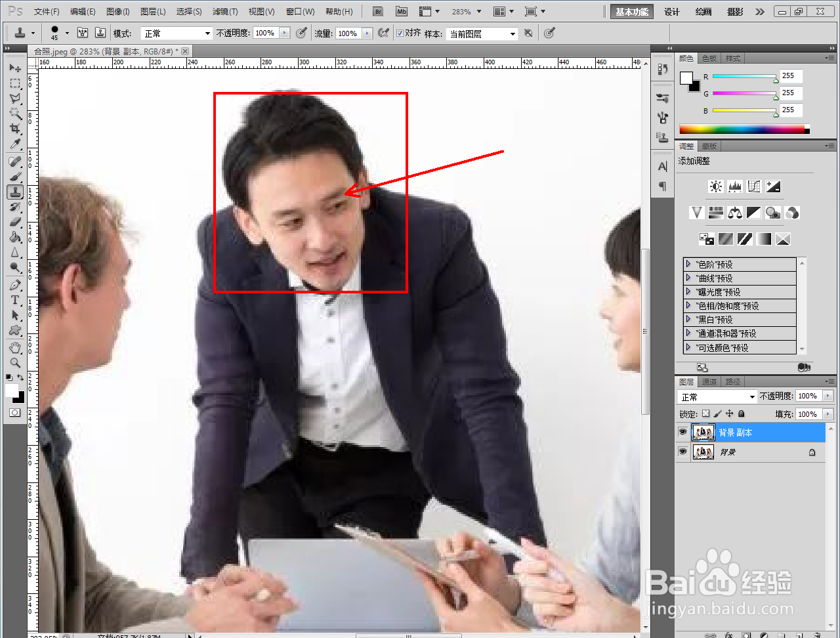Viewport: 840px width, 638px height.
Task: Switch to 摄影 workspace
Action: pyautogui.click(x=735, y=12)
